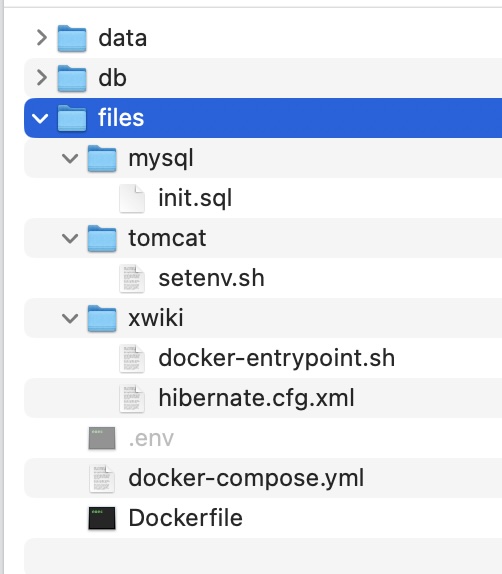502x574 pixels.
Task: Select the xwiki folder label
Action: pos(156,318)
